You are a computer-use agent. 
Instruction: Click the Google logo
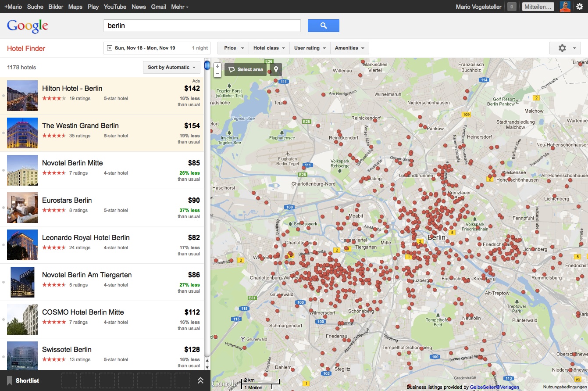pyautogui.click(x=27, y=26)
